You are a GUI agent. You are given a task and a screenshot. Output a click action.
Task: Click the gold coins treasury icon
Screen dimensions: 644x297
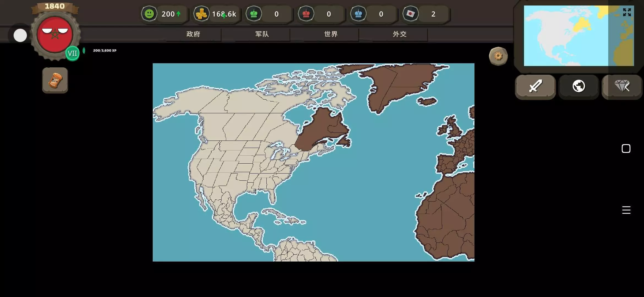click(201, 14)
